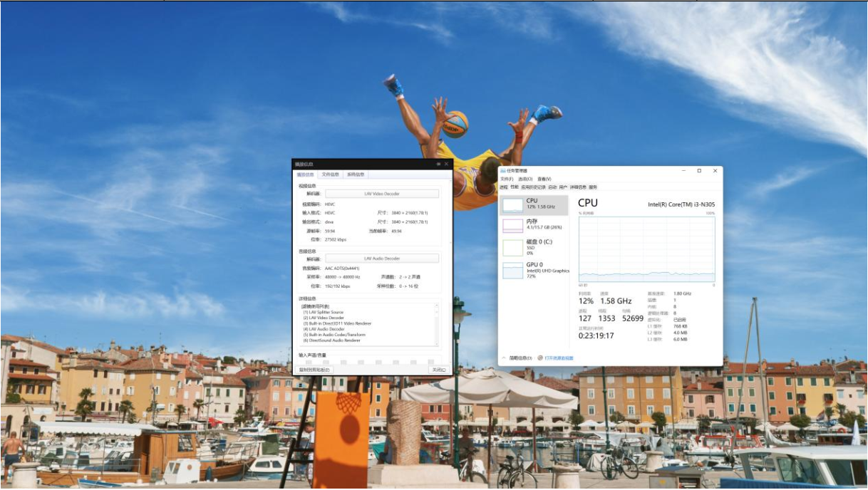Click the pin icon in playback info titlebar
Viewport: 868px width, 490px height.
439,164
